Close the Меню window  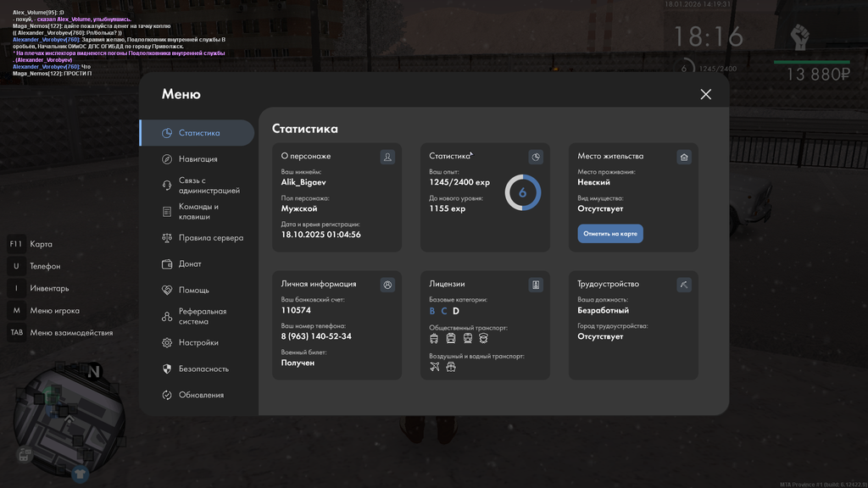click(706, 95)
